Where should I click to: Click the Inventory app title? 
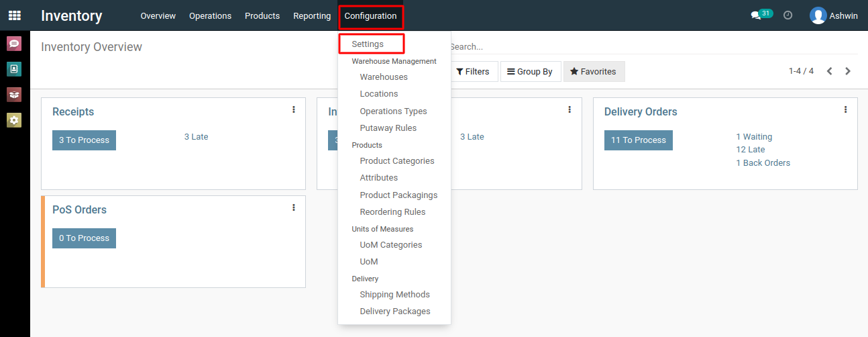point(72,15)
